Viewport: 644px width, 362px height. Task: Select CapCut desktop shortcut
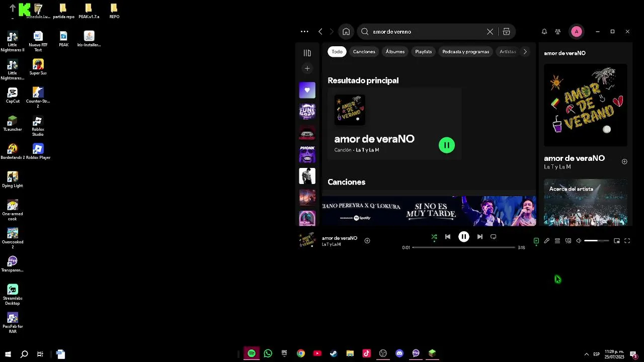click(x=13, y=96)
